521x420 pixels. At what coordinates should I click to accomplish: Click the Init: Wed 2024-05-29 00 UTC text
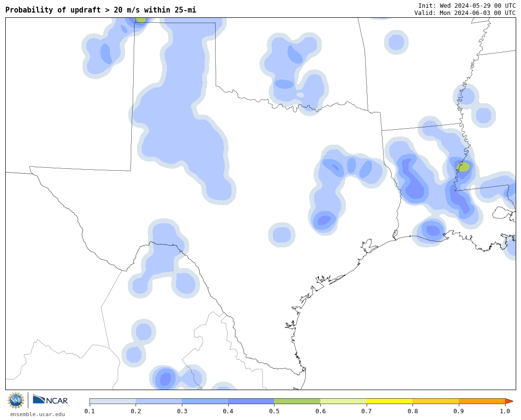pyautogui.click(x=467, y=6)
